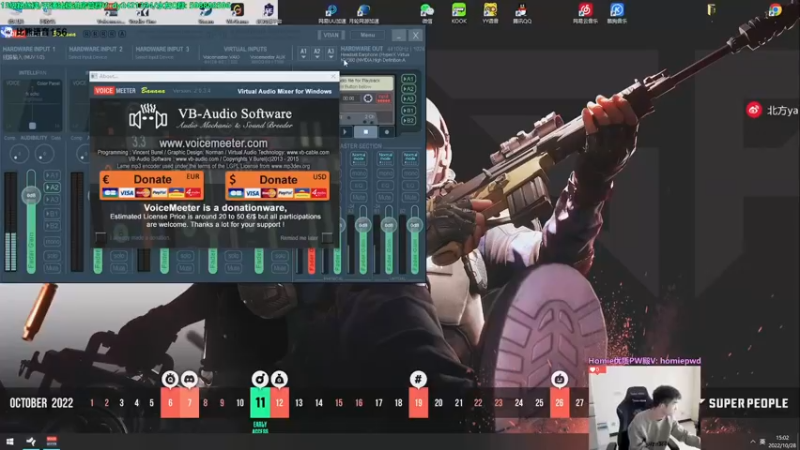Viewport: 800px width, 450px height.
Task: Click the cassette recorder round gear icon
Action: (x=368, y=98)
